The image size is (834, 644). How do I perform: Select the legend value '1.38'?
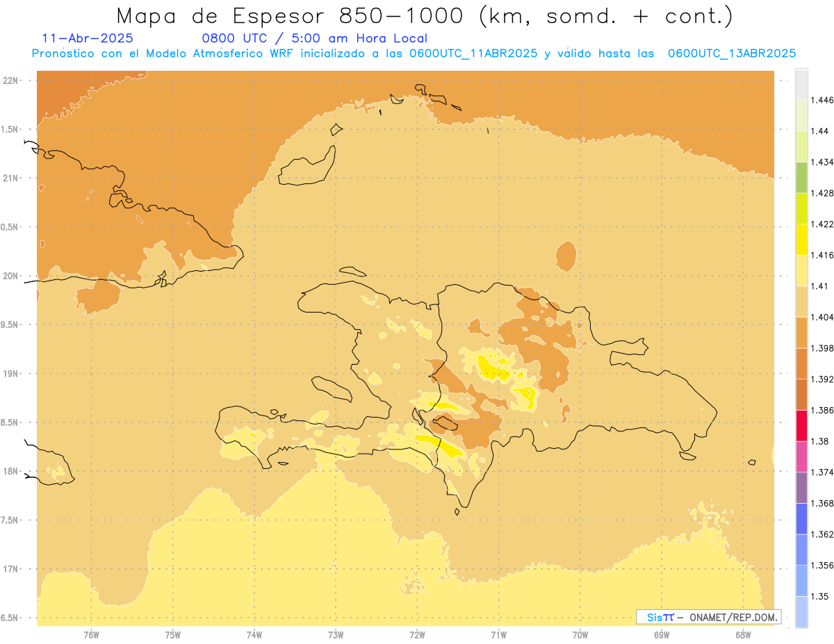coord(821,441)
